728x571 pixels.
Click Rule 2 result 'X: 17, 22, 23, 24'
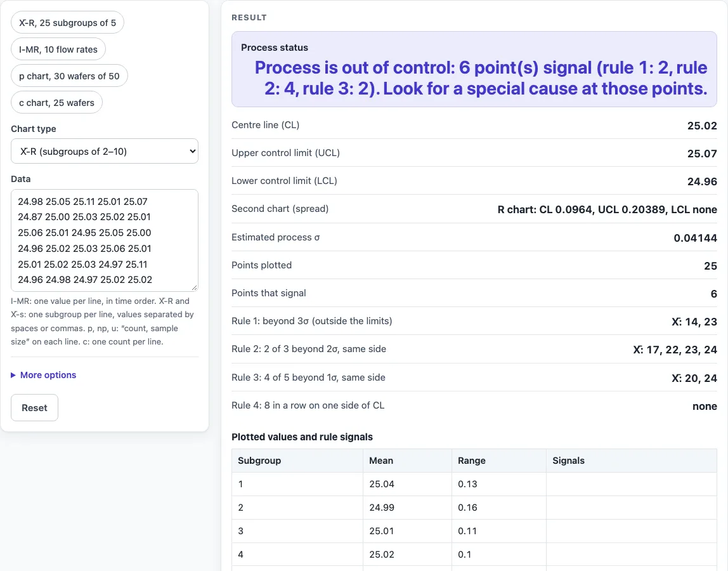pos(675,350)
